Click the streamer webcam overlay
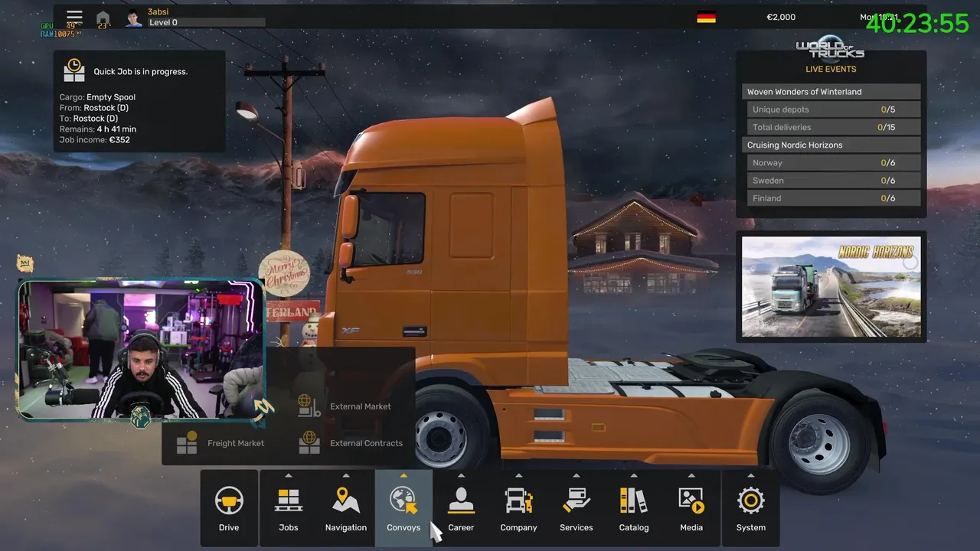980x551 pixels. tap(141, 350)
